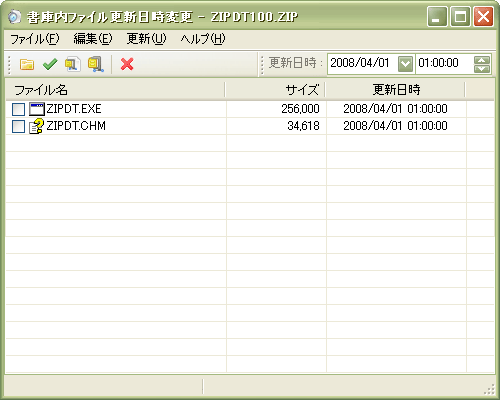
Task: Sort by the サイズ column header
Action: [275, 90]
